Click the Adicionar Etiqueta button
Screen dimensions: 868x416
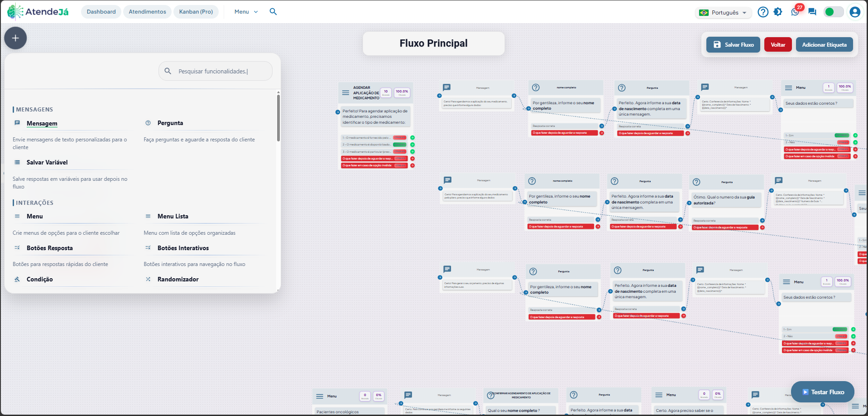pos(824,44)
